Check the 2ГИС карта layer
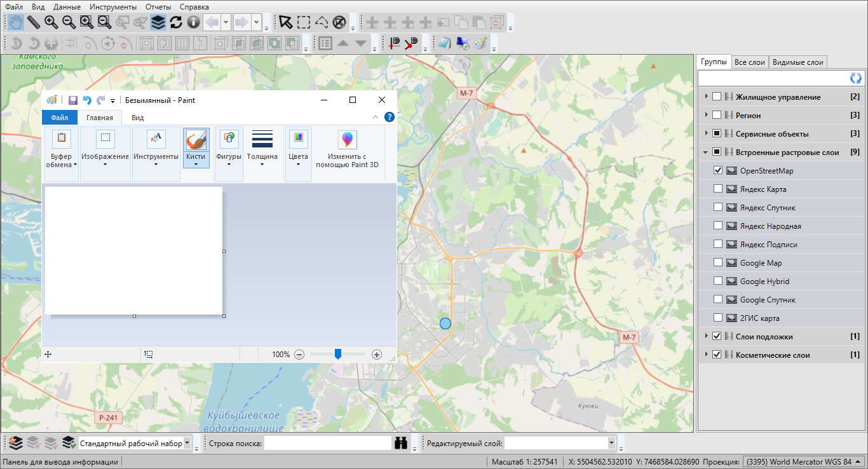This screenshot has width=868, height=469. [x=718, y=318]
